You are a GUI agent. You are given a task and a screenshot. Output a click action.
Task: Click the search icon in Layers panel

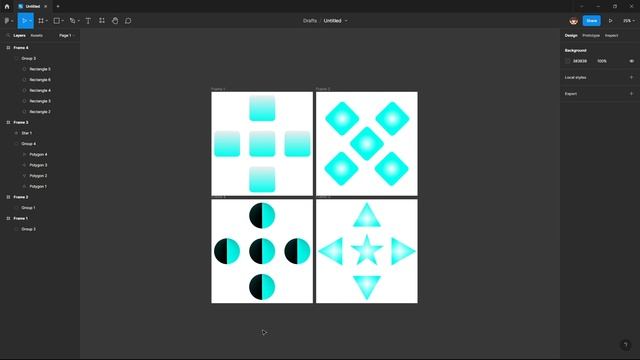point(8,36)
